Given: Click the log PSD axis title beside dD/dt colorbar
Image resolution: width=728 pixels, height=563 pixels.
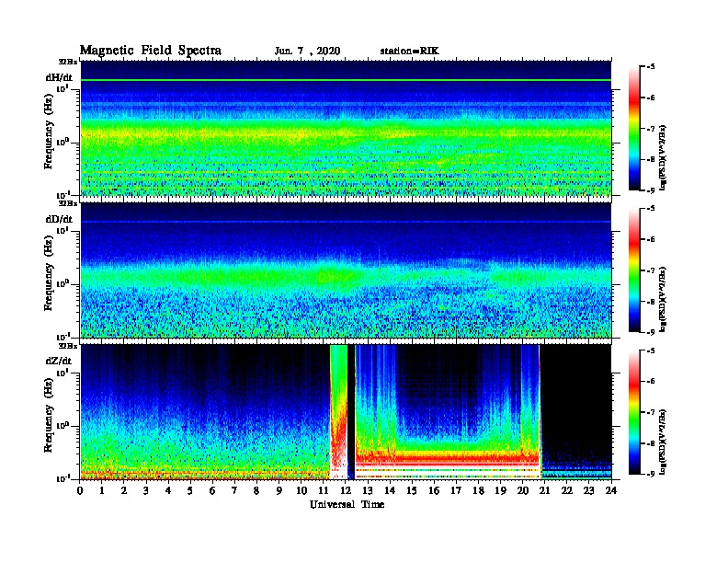Looking at the screenshot, I should [663, 300].
